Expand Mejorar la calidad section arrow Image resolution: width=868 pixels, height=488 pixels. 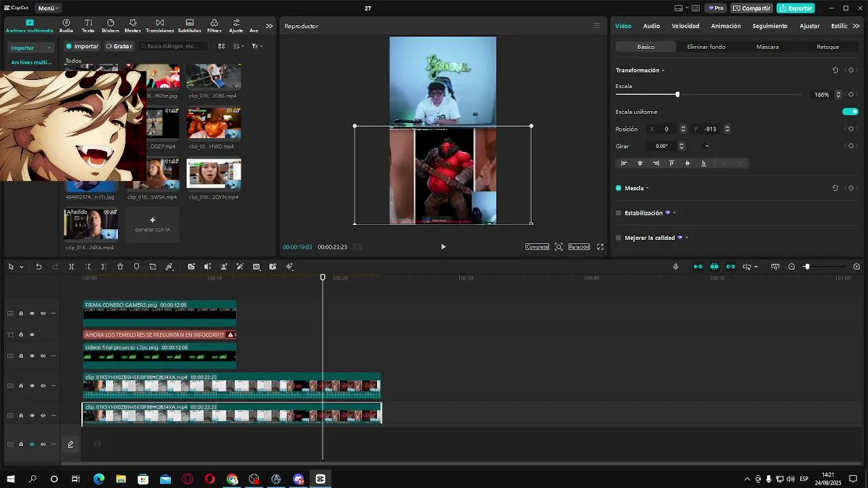tap(686, 238)
